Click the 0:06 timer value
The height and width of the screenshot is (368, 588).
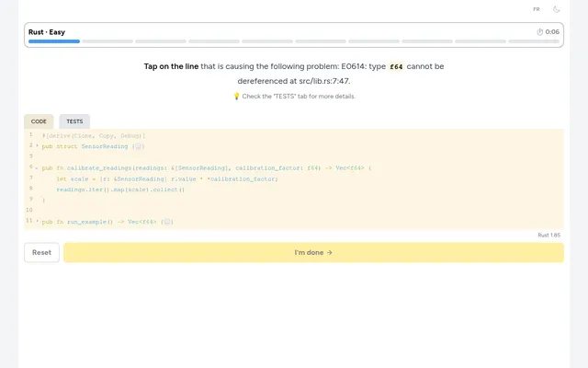point(552,32)
